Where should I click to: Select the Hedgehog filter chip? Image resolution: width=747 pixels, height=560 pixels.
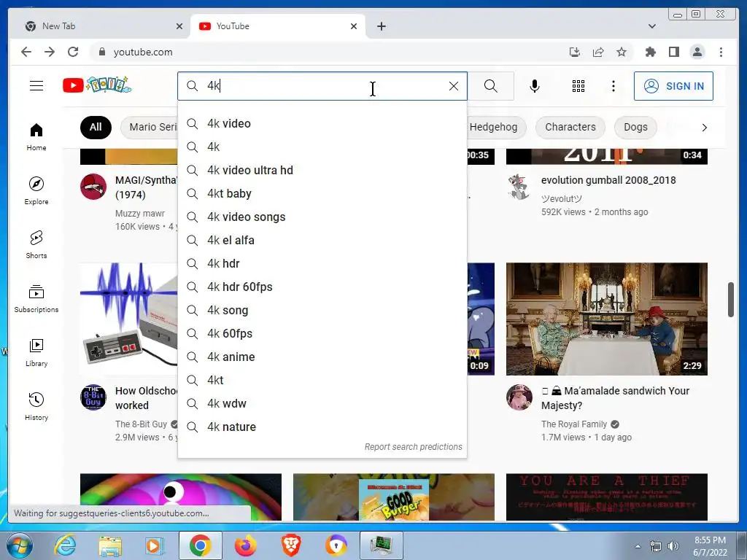(495, 127)
